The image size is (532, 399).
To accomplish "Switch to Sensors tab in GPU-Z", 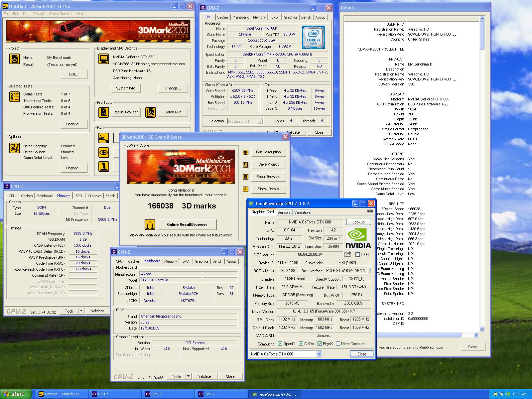I will [x=284, y=212].
